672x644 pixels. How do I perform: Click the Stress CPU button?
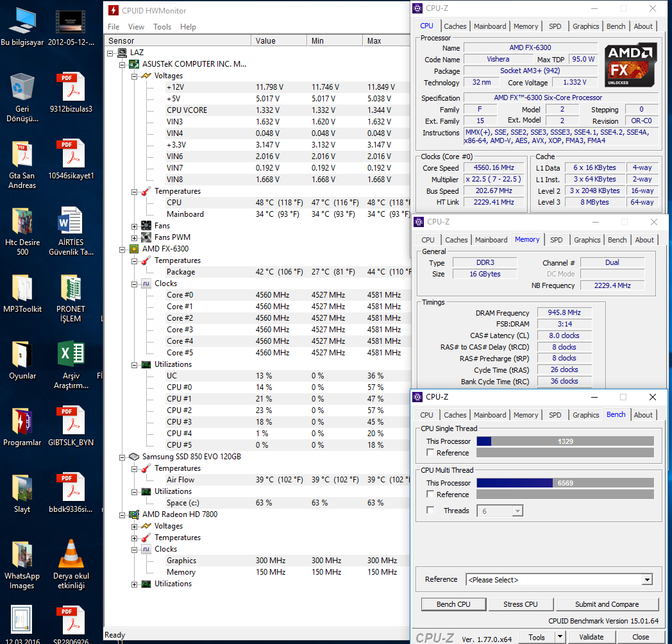pos(520,604)
